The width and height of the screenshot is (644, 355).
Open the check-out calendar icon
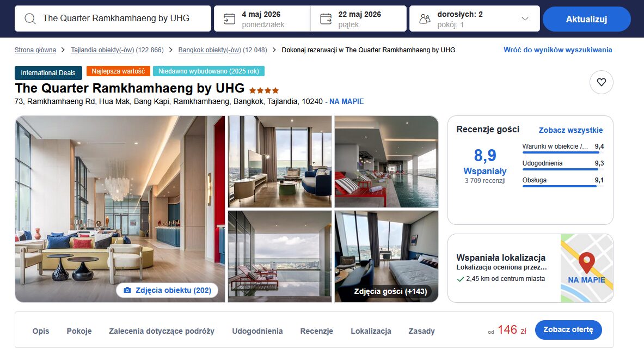[x=326, y=19]
